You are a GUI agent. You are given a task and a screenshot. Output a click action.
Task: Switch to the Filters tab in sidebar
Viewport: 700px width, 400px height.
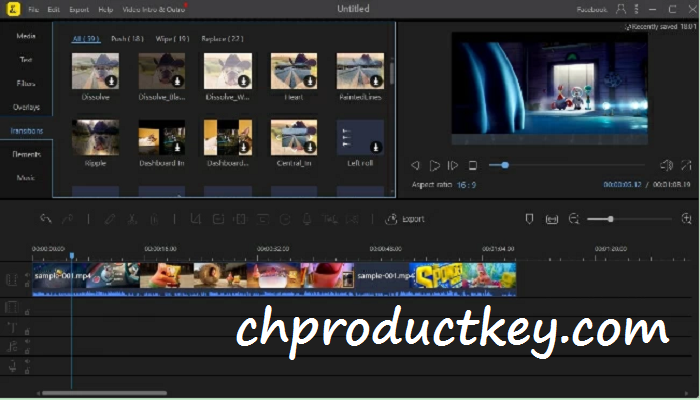(26, 83)
